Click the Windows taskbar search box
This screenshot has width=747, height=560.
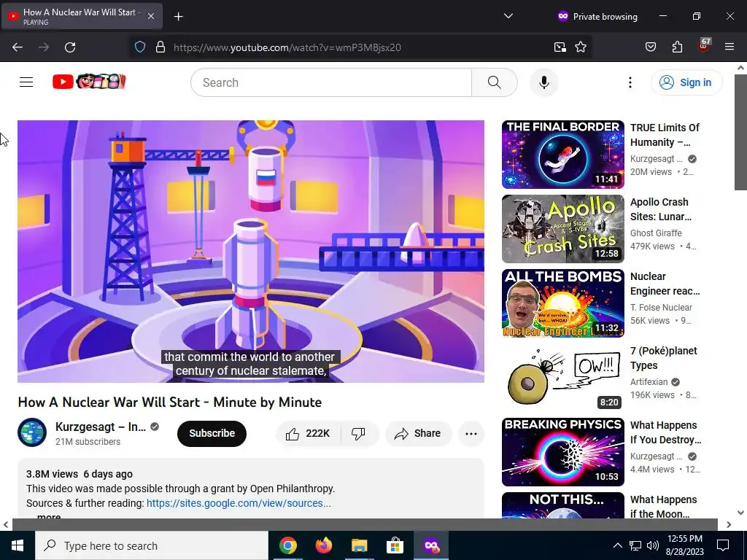tap(152, 545)
